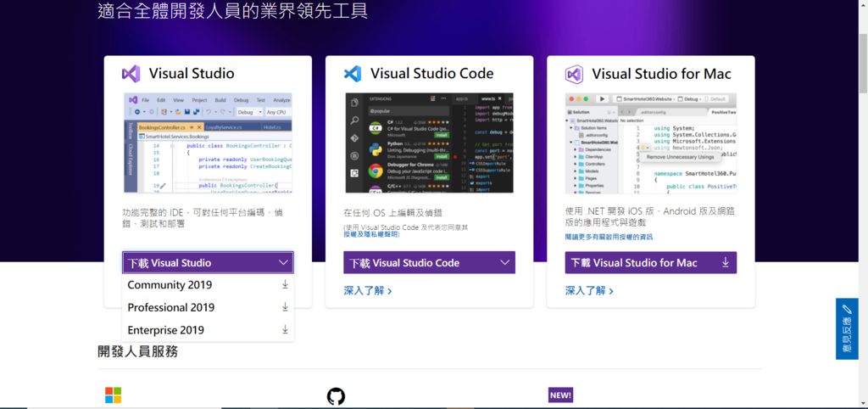Click the scrollbar down arrow

(863, 403)
